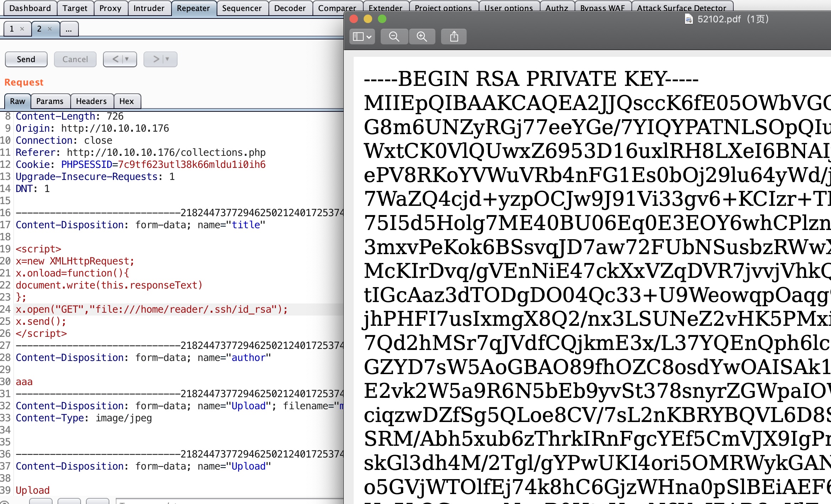Go back to previous request with < arrow
This screenshot has height=504, width=831.
[115, 59]
